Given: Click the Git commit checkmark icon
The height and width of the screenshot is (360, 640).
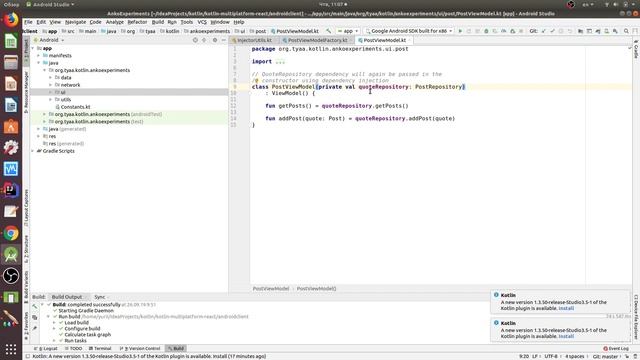Looking at the screenshot, I should (x=552, y=31).
